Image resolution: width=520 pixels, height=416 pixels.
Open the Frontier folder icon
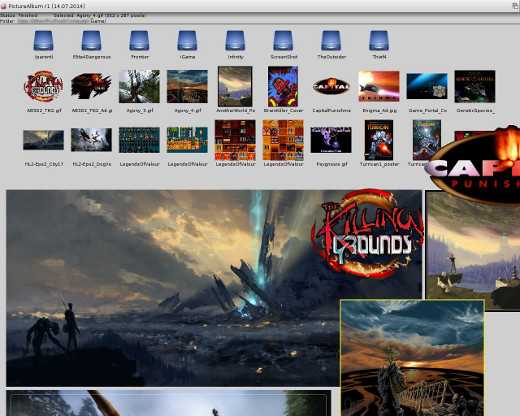click(139, 41)
